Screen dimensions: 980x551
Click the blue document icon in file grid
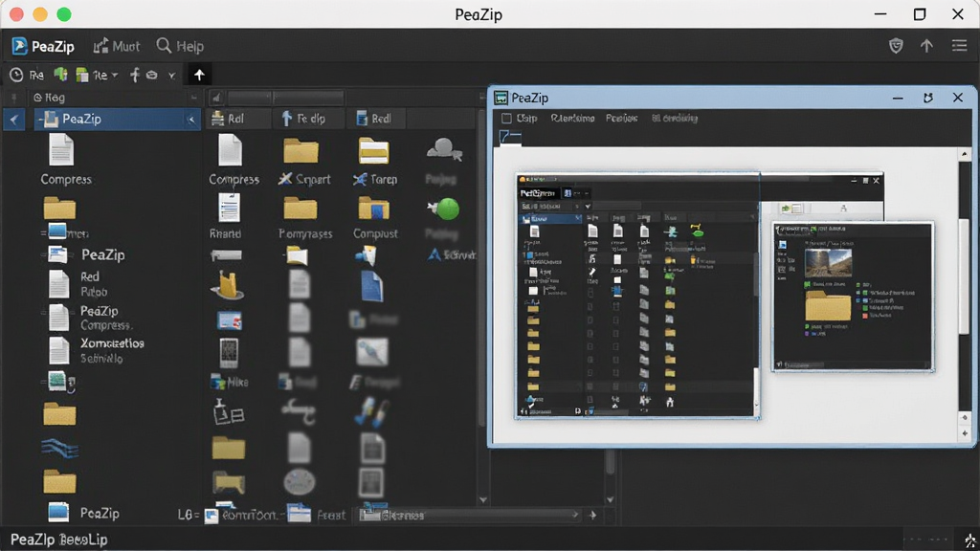371,286
